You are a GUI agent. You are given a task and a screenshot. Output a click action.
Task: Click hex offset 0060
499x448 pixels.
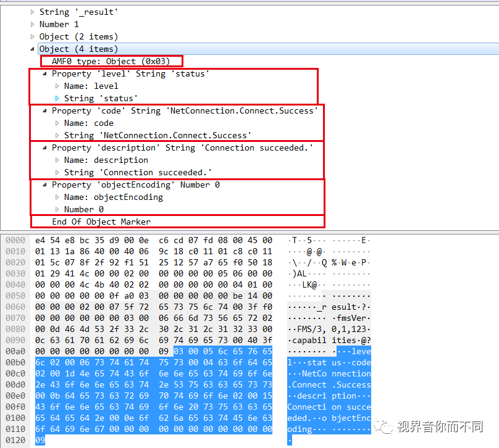click(15, 307)
